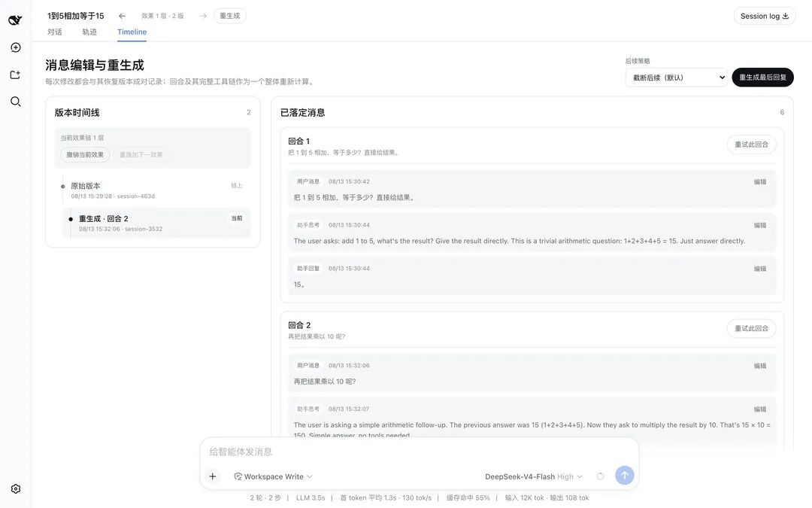The image size is (812, 508).
Task: Select the Timeline tab
Action: coord(132,32)
